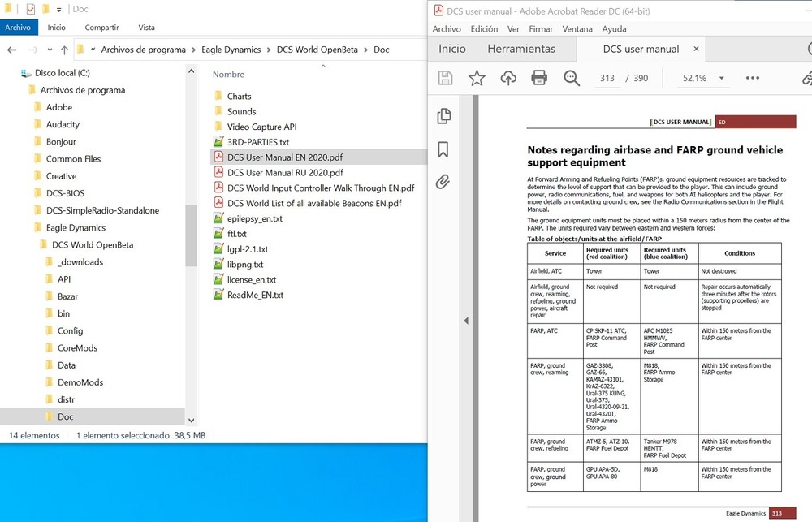Select Audacity folder in navigation tree
Image resolution: width=812 pixels, height=522 pixels.
63,124
